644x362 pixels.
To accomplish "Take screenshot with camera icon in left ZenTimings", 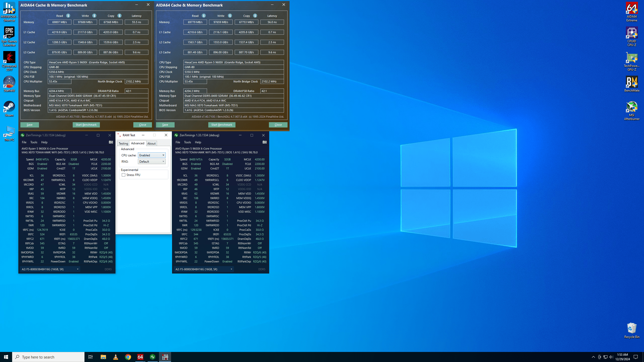I will 111,142.
